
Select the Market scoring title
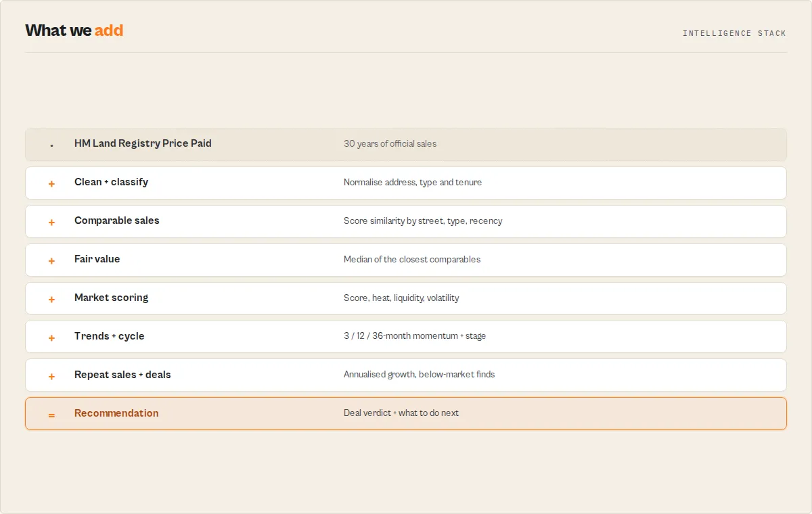[111, 298]
